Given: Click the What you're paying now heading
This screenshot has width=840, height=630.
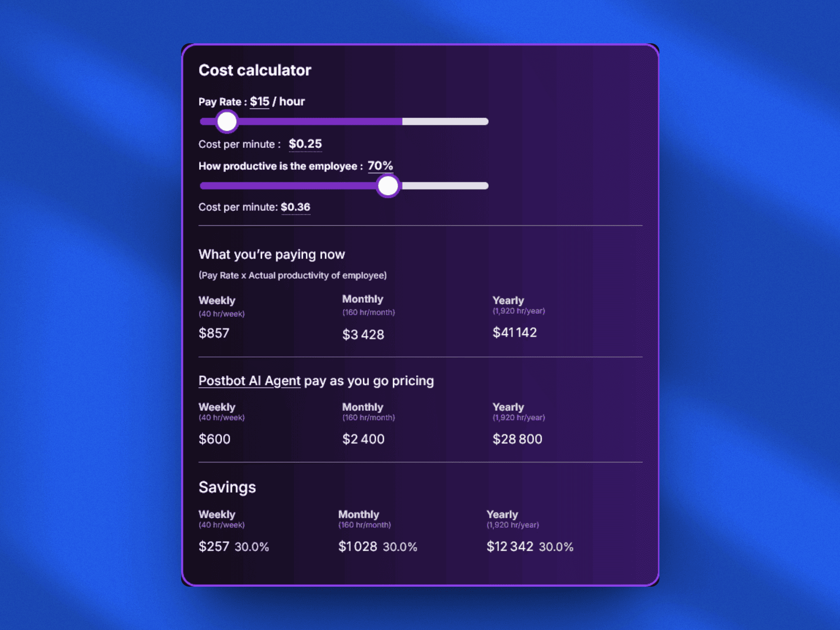Looking at the screenshot, I should tap(272, 254).
